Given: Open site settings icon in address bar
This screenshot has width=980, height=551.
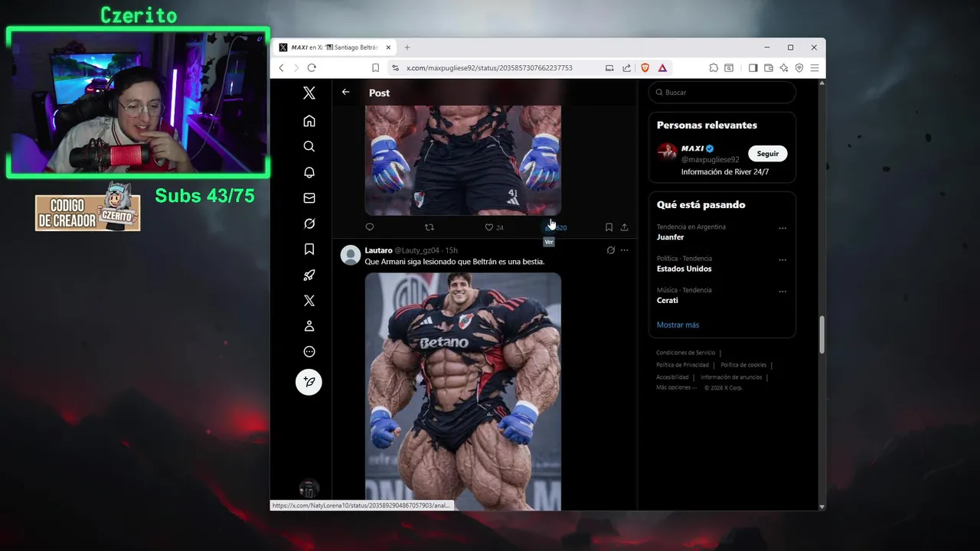Looking at the screenshot, I should [395, 68].
